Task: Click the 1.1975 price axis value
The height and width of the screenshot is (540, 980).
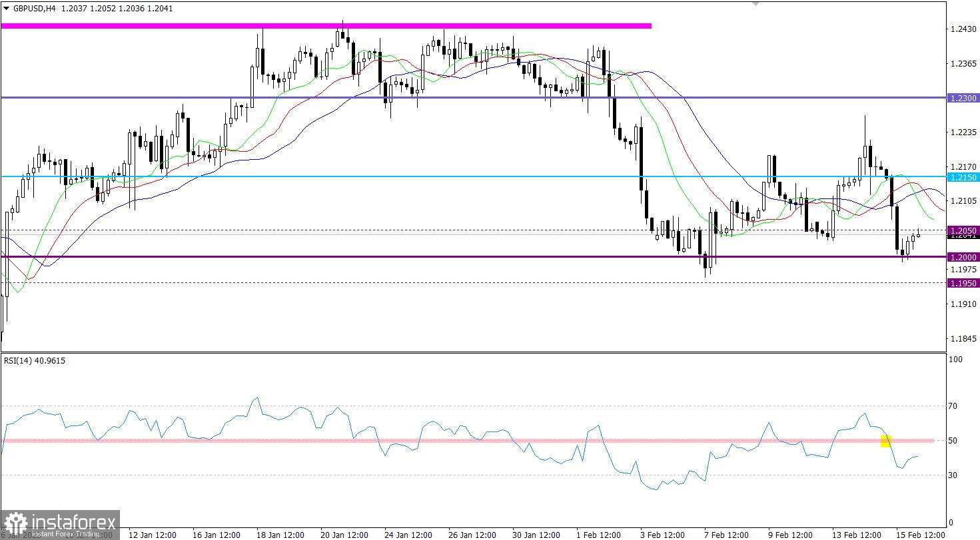Action: (x=965, y=270)
